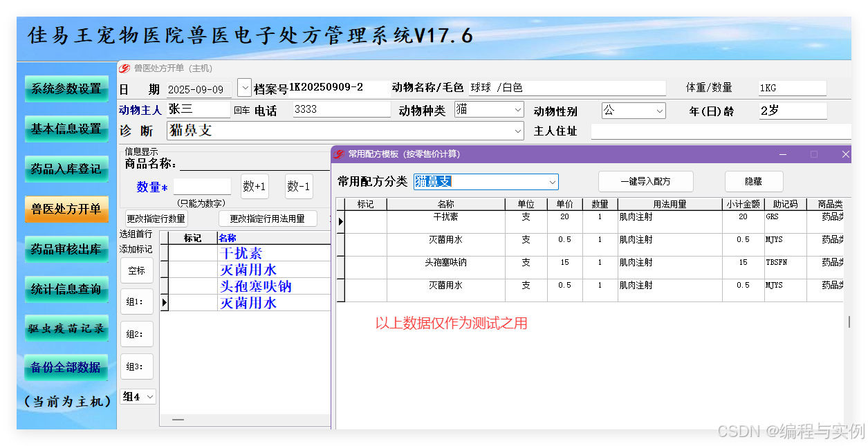The width and height of the screenshot is (868, 446).
Task: Maximize the 常用配方模板 window
Action: tap(814, 154)
